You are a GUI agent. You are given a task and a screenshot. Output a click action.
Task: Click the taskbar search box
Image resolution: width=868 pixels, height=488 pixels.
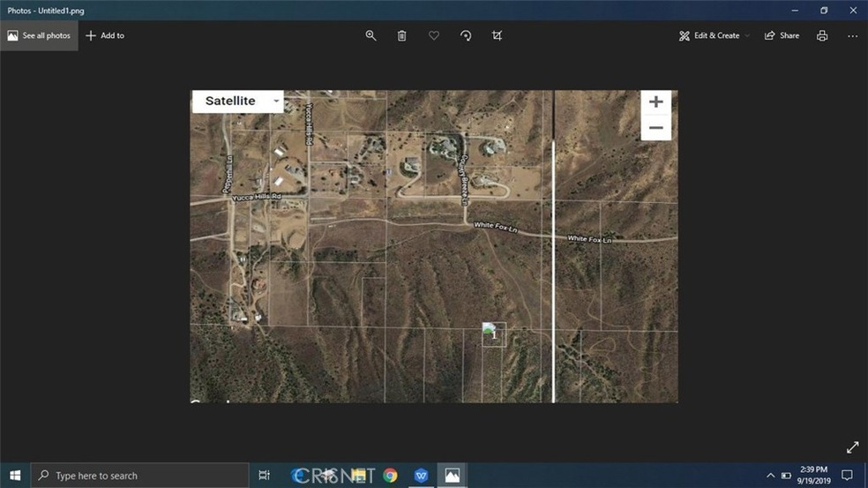[139, 476]
